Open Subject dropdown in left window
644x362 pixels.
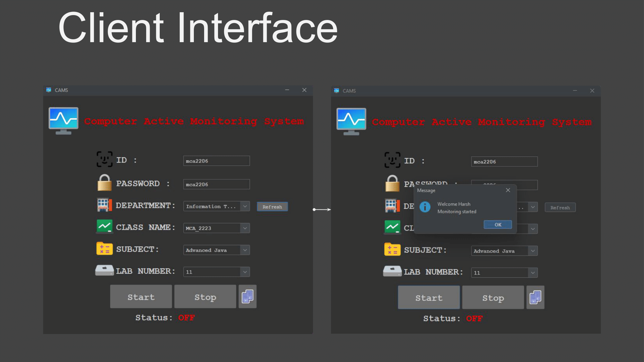tap(245, 250)
